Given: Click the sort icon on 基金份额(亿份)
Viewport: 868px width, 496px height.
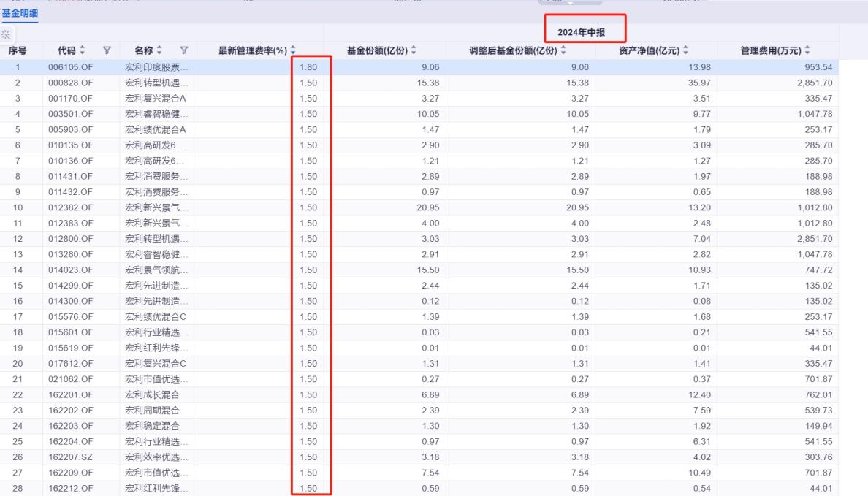Looking at the screenshot, I should point(414,51).
